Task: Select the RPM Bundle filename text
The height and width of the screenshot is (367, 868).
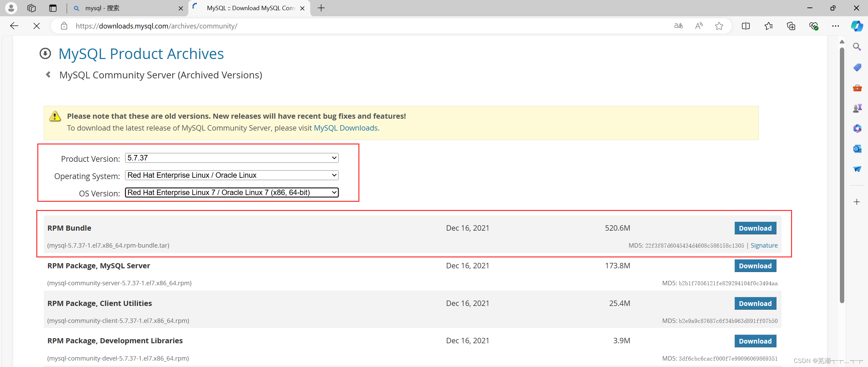Action: point(108,245)
